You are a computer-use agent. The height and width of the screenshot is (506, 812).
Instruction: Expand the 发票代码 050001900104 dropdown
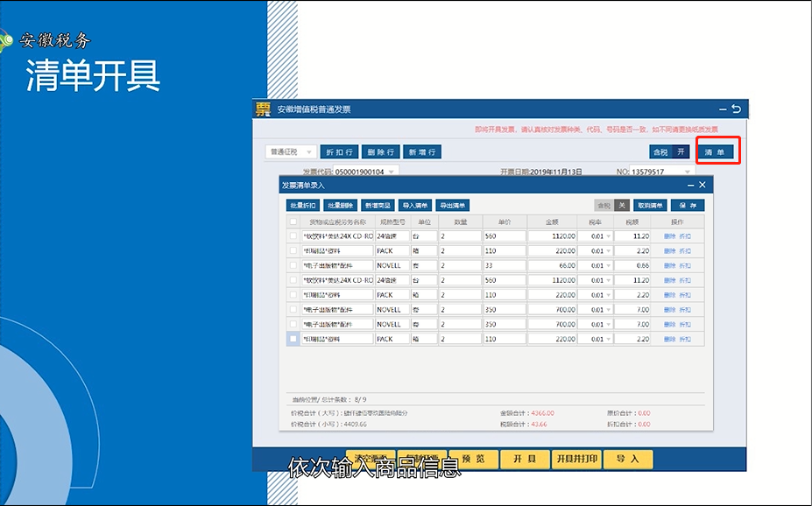pos(391,172)
